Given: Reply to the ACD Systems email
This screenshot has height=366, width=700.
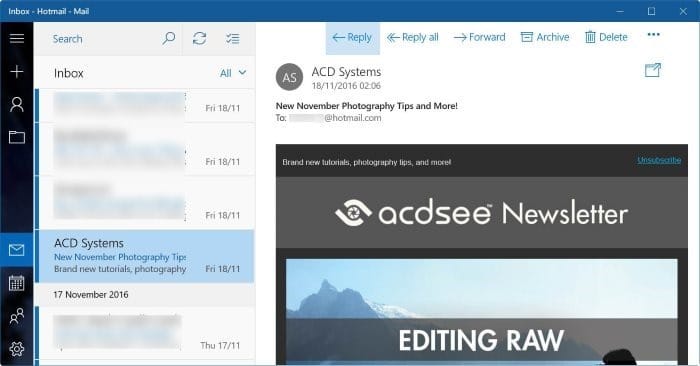Looking at the screenshot, I should coord(353,38).
